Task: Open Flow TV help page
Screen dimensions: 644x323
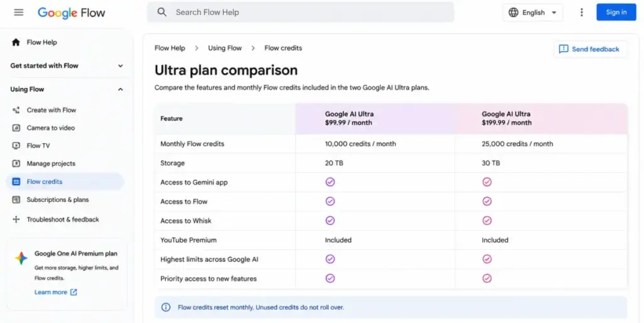Action: point(38,145)
